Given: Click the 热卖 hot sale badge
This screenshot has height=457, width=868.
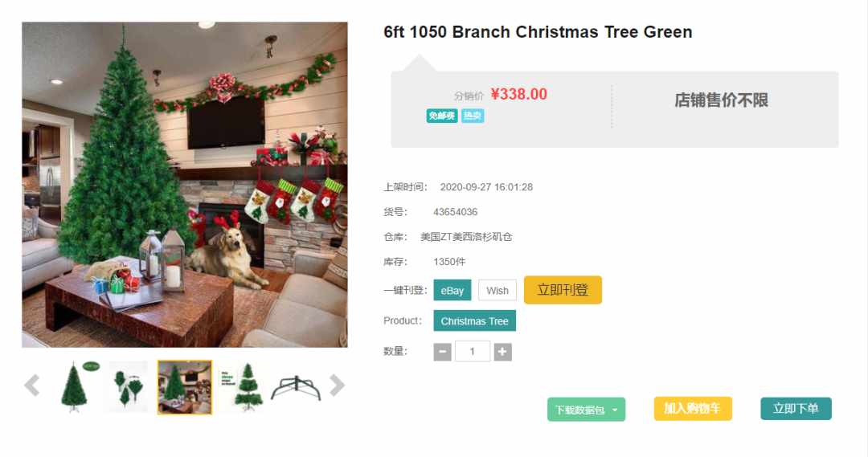Looking at the screenshot, I should (x=473, y=116).
